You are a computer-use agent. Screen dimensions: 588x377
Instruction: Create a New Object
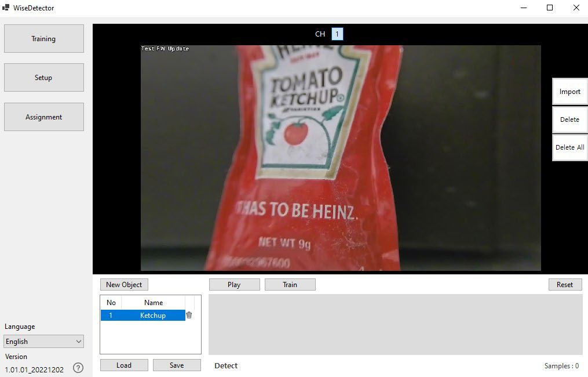click(x=124, y=285)
